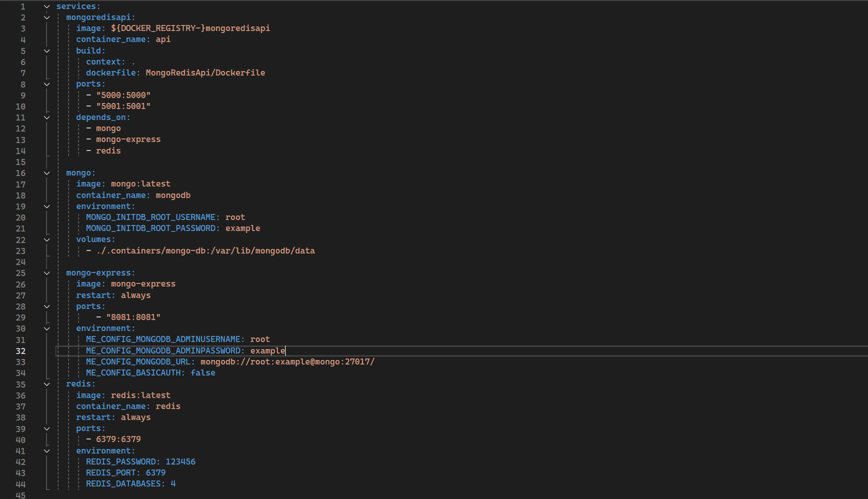The image size is (868, 499).
Task: Click mongo:latest image value
Action: (140, 184)
